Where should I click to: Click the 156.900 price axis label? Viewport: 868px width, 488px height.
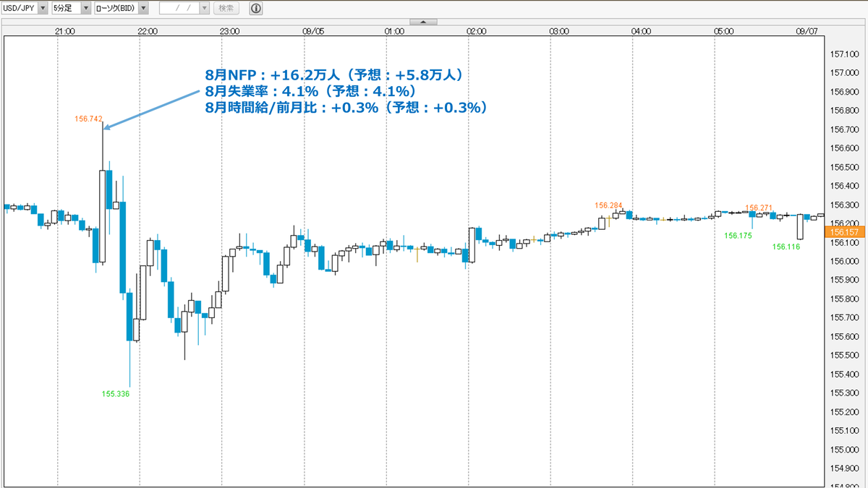point(844,92)
